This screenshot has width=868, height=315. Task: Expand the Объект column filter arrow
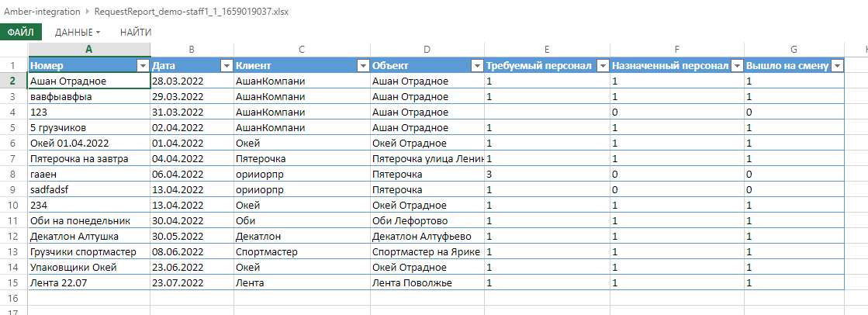click(x=475, y=66)
